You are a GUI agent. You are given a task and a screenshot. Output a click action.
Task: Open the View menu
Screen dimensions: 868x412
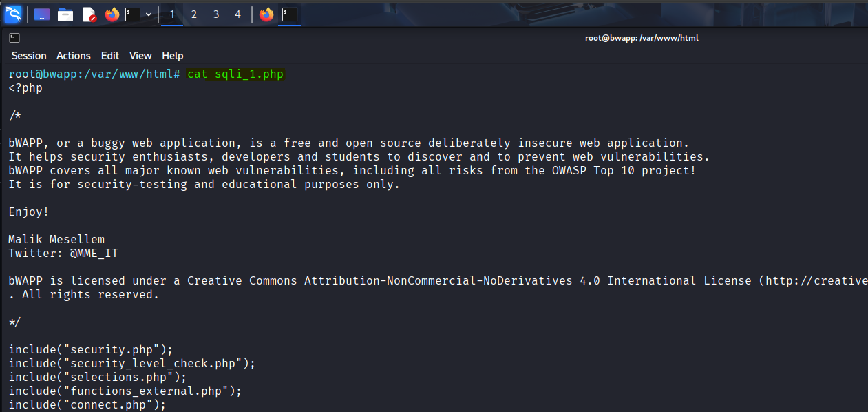tap(140, 56)
